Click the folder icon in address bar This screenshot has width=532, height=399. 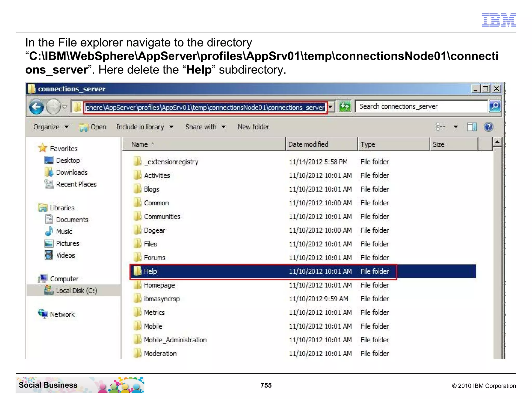tap(77, 107)
